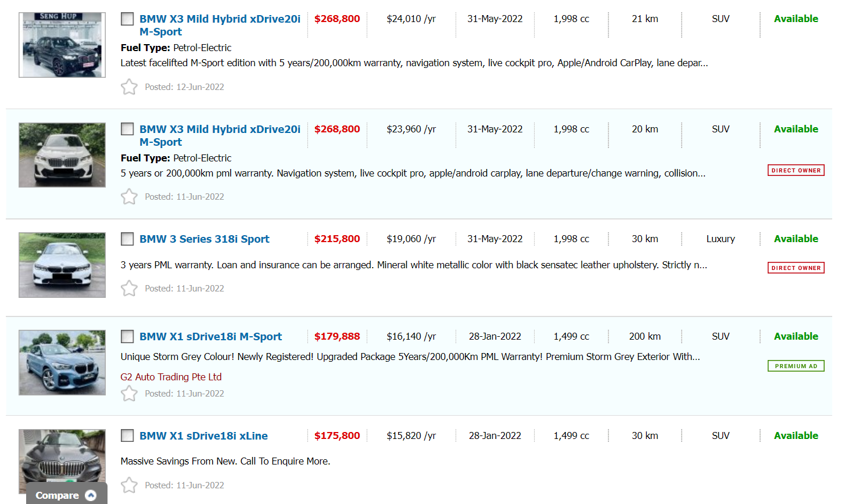Open BMW X1 sDrive18i xLine listing link
Screen dimensions: 856x504
pyautogui.click(x=203, y=436)
